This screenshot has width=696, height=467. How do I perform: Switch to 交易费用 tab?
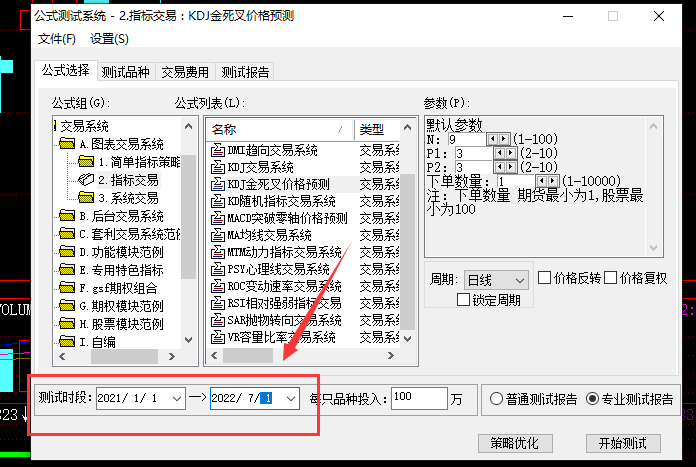point(185,72)
